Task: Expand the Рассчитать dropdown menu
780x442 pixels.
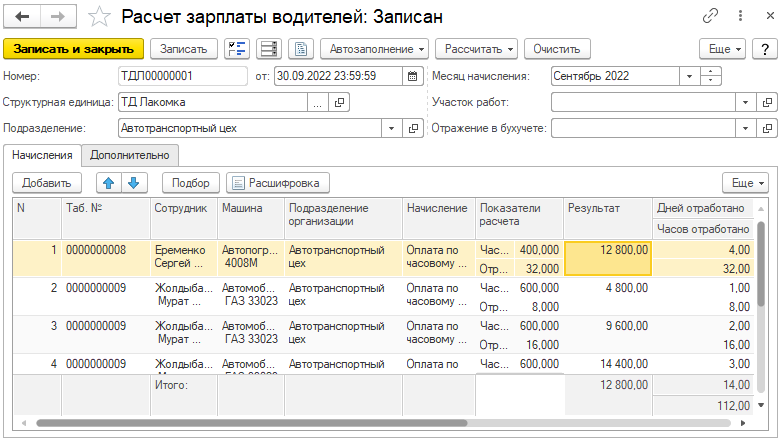Action: (x=480, y=48)
